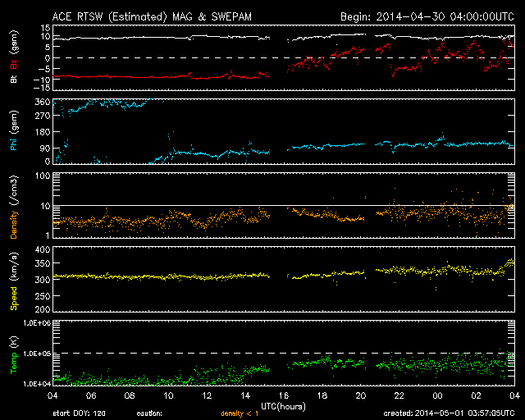Viewport: 525px width, 420px height.
Task: Click the orange "Density" axis label
Action: click(14, 224)
